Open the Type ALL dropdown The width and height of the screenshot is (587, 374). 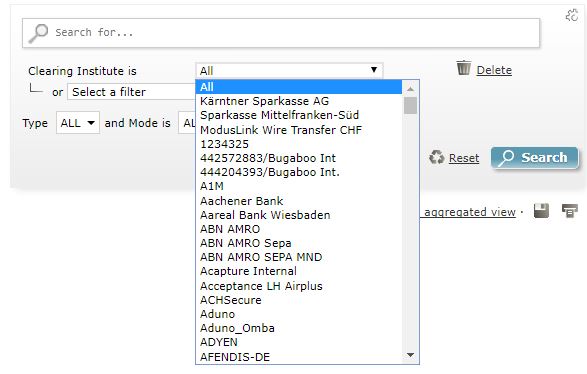pyautogui.click(x=77, y=123)
